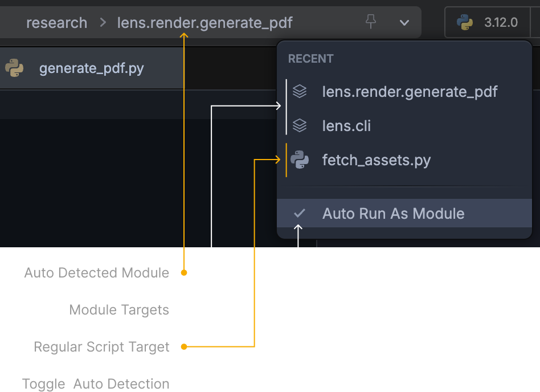
Task: Click the Auto Detected Module annotation label
Action: [96, 272]
